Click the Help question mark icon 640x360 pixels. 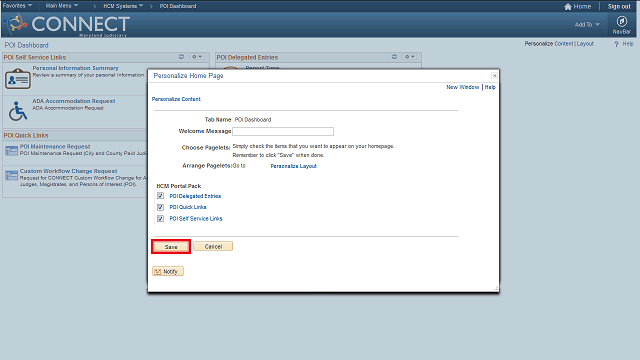click(616, 44)
